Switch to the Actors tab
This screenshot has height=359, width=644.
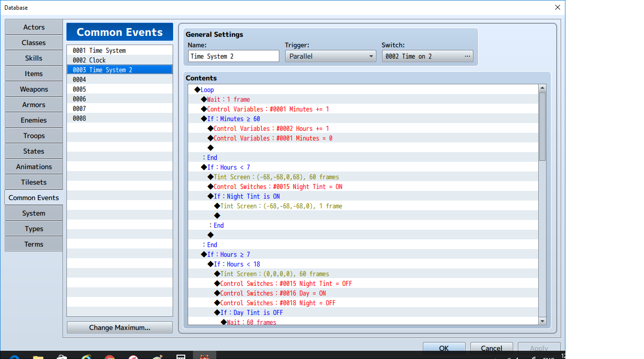tap(34, 27)
